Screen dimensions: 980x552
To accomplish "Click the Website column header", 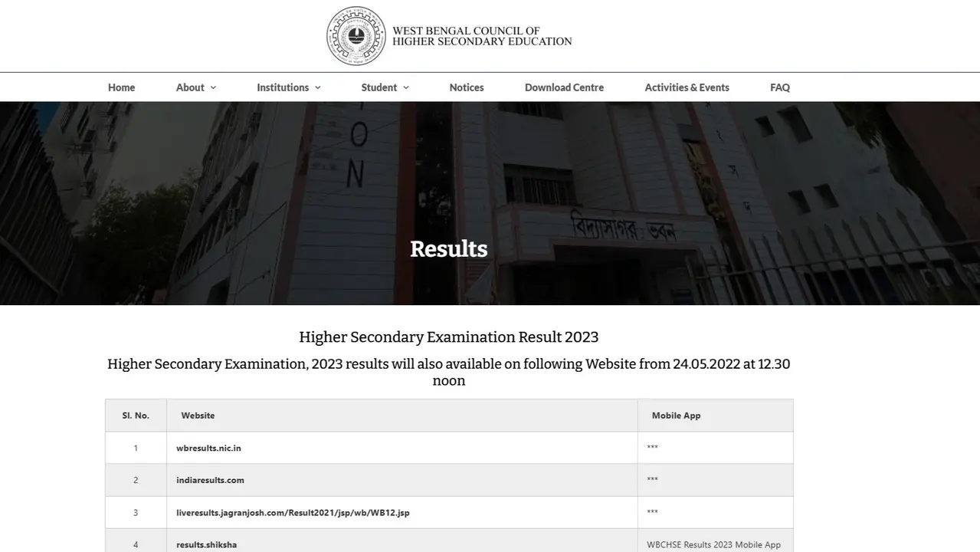I will [x=197, y=415].
